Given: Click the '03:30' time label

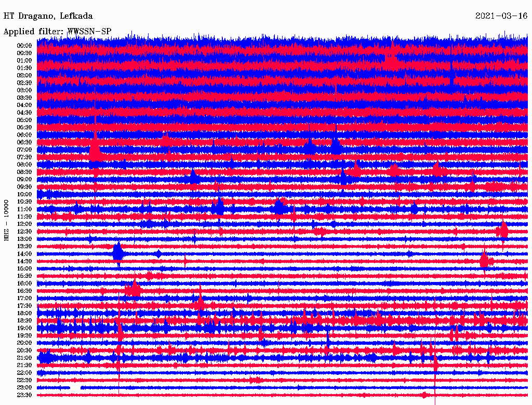Looking at the screenshot, I should tap(24, 98).
